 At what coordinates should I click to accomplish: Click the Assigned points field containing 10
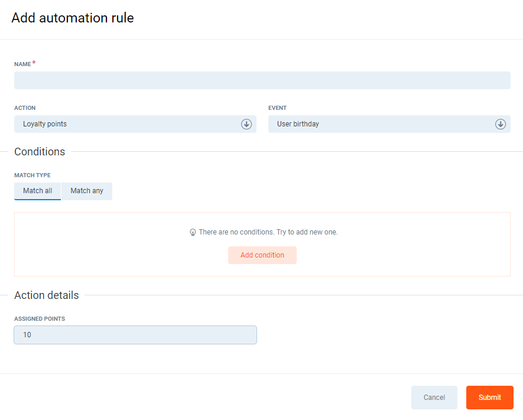click(135, 335)
